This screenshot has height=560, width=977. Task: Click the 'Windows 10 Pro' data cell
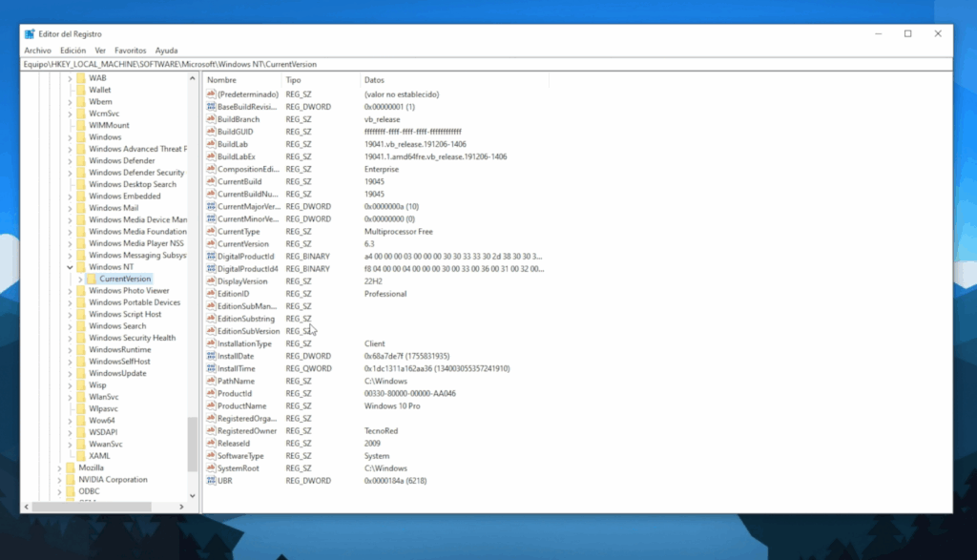pos(392,405)
